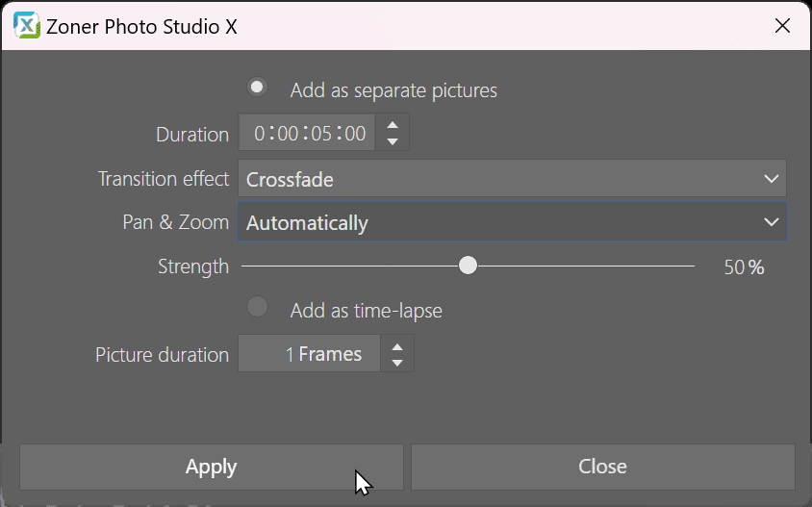The height and width of the screenshot is (507, 812).
Task: Click the Picture duration Frames field
Action: [x=310, y=354]
